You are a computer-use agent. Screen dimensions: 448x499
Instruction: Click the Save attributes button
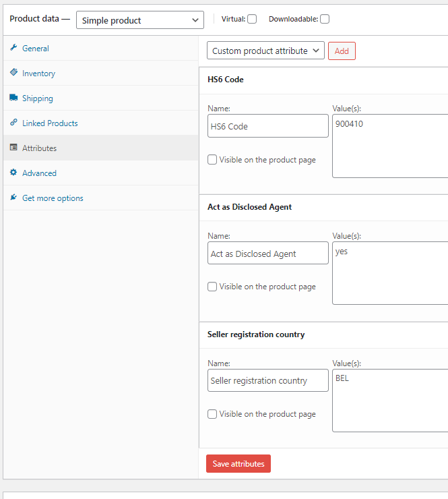238,464
